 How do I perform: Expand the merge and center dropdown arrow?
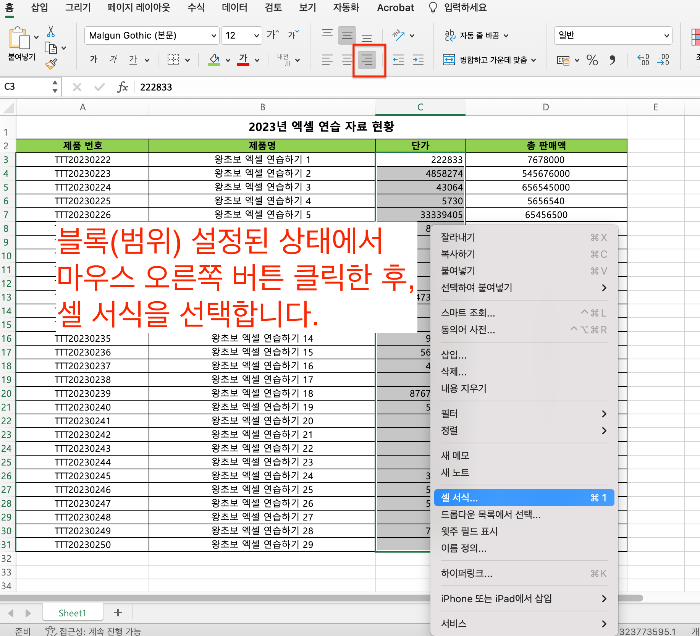(533, 60)
